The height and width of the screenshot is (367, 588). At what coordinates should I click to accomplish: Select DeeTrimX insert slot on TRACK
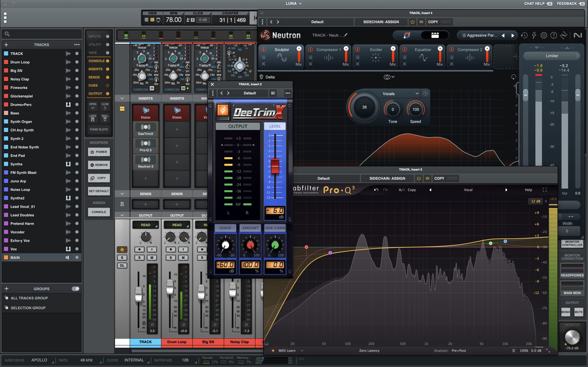[x=146, y=130]
